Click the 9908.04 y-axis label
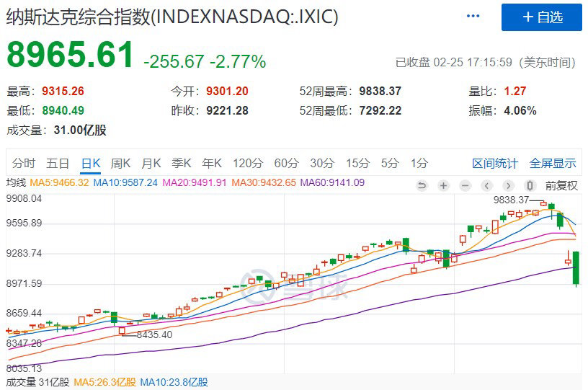This screenshot has height=390, width=588. coord(24,198)
